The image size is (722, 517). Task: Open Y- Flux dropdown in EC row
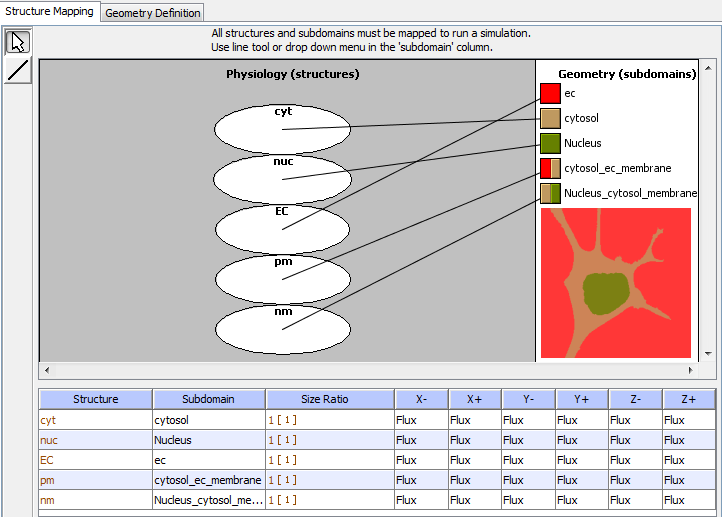coord(528,460)
